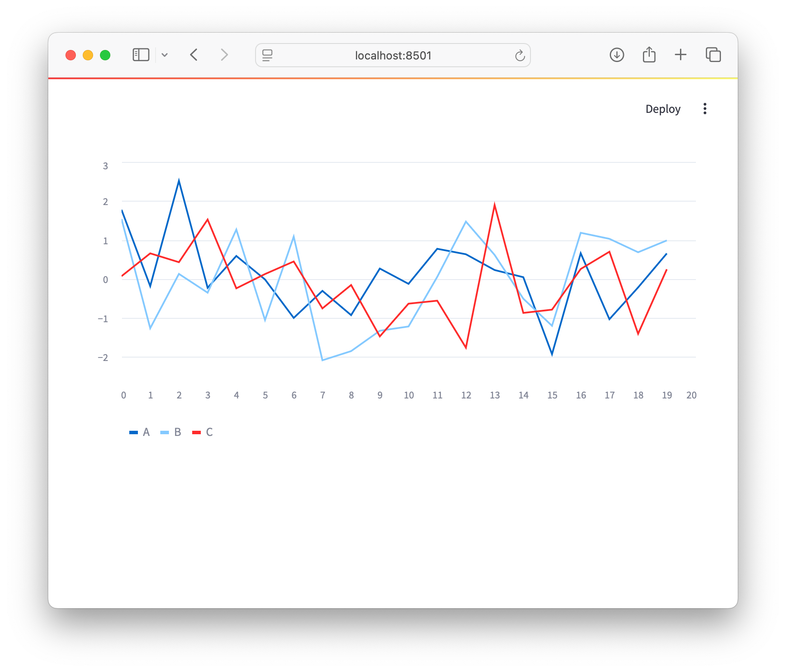This screenshot has width=786, height=672.
Task: Click the page reader icon in address bar
Action: [x=267, y=56]
